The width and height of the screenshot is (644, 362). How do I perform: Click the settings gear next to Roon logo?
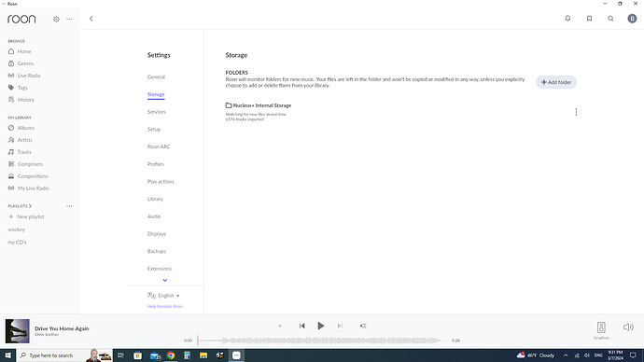[x=56, y=19]
